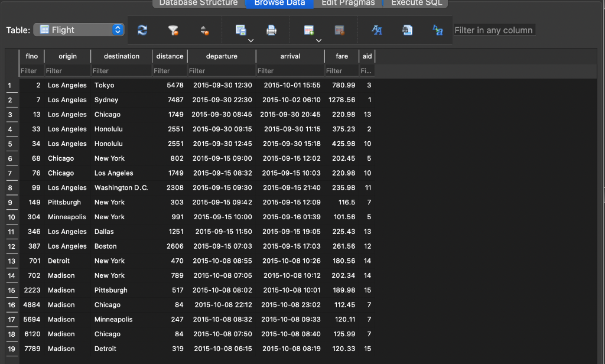This screenshot has height=364, width=605.
Task: Reset the column sort order
Action: click(x=204, y=29)
